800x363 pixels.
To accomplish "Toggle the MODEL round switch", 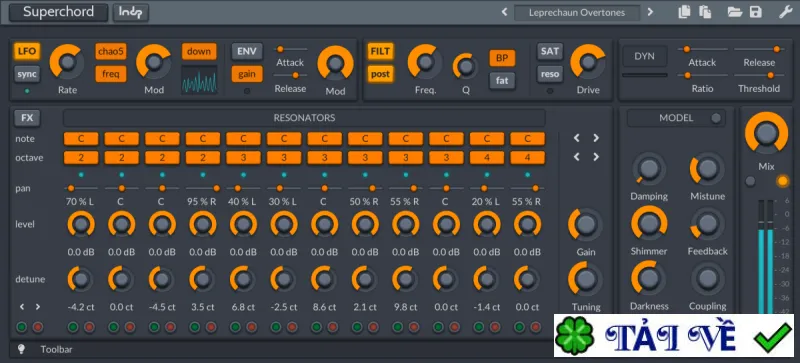I will click(716, 118).
